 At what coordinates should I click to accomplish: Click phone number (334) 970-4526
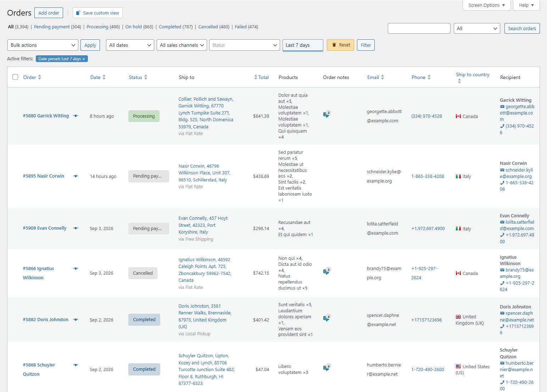[x=426, y=116]
